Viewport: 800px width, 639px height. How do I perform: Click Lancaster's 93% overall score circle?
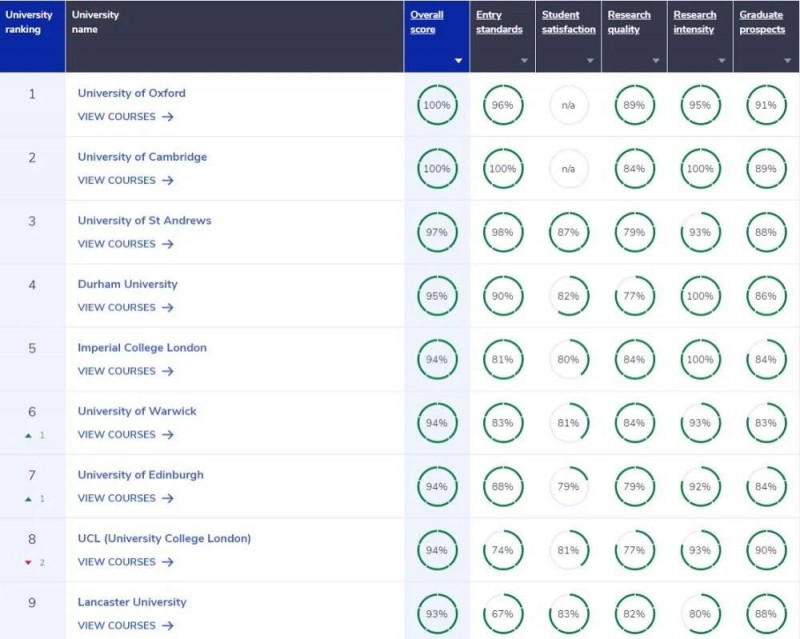[437, 613]
